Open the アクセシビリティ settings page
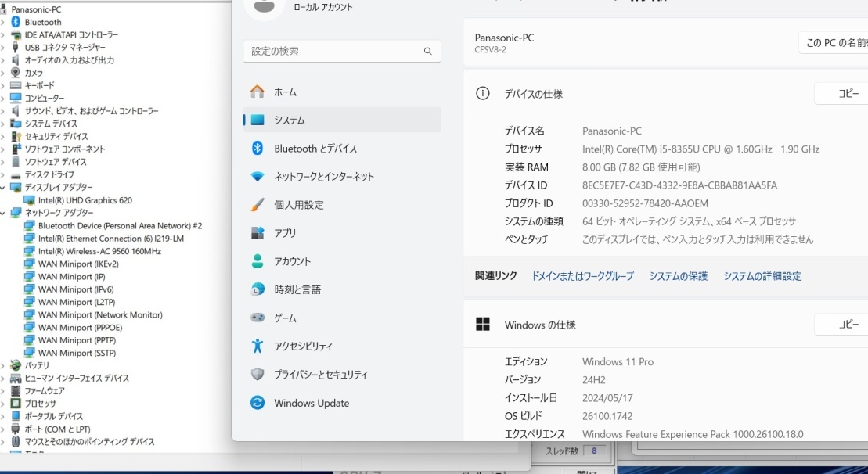 tap(342, 347)
